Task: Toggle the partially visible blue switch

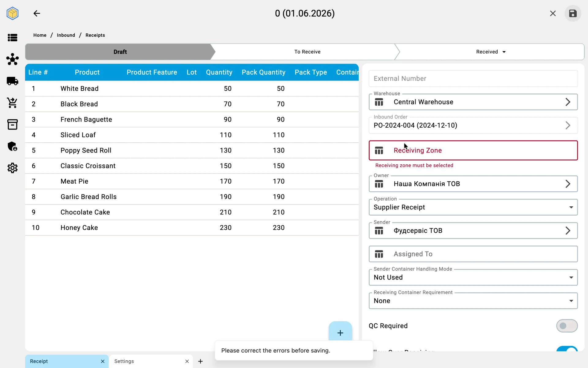Action: (x=567, y=349)
